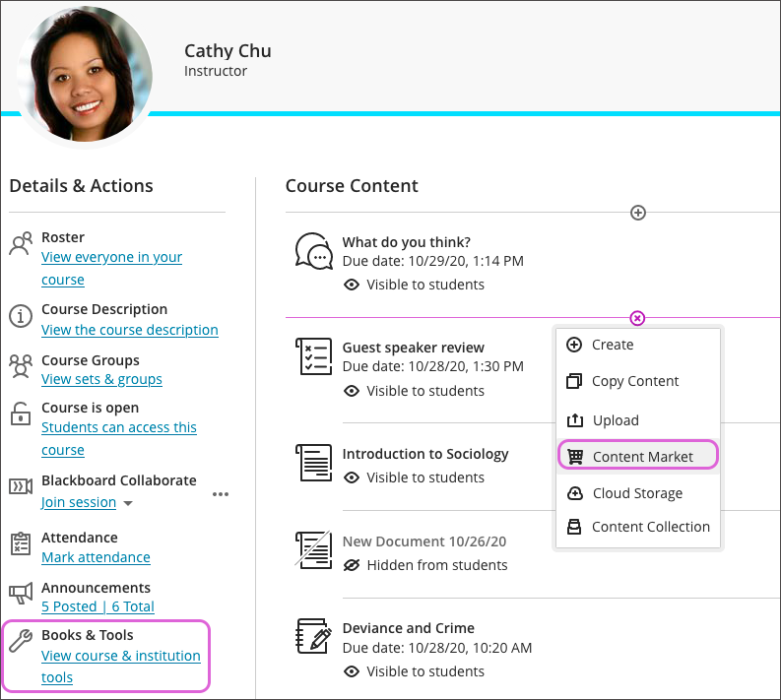Click the Content Collection icon
The width and height of the screenshot is (781, 700).
pos(574,527)
